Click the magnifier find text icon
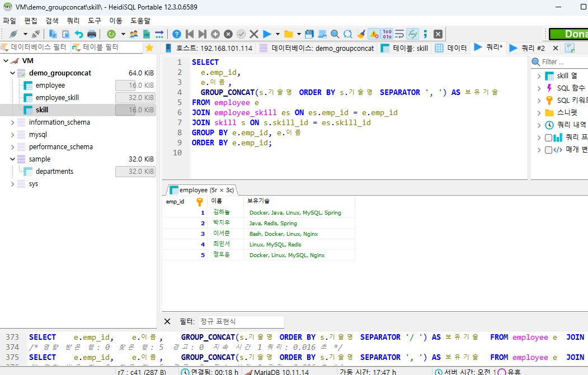588x375 pixels. [335, 34]
